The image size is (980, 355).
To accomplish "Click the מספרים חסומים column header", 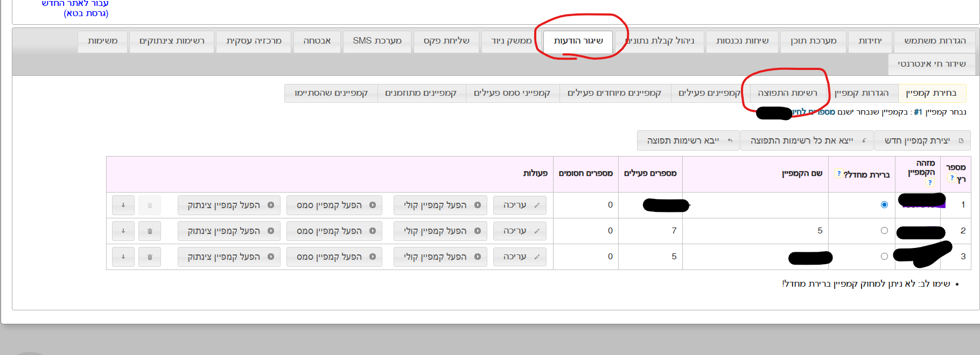I will [585, 173].
